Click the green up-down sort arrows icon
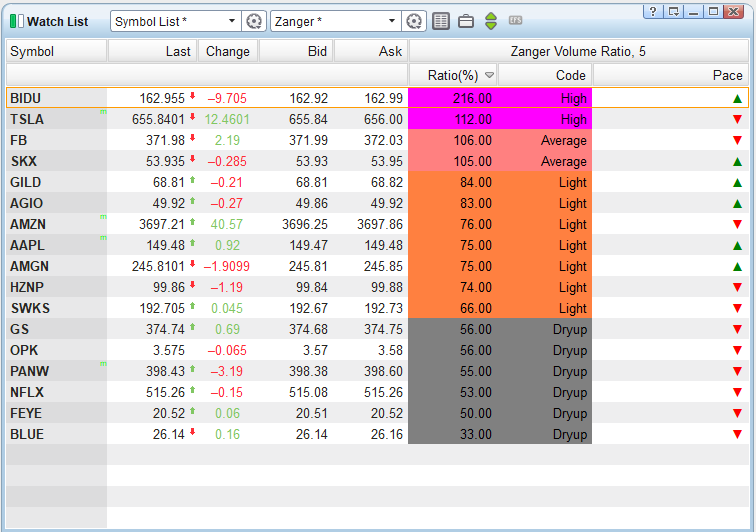The width and height of the screenshot is (756, 532). 491,21
